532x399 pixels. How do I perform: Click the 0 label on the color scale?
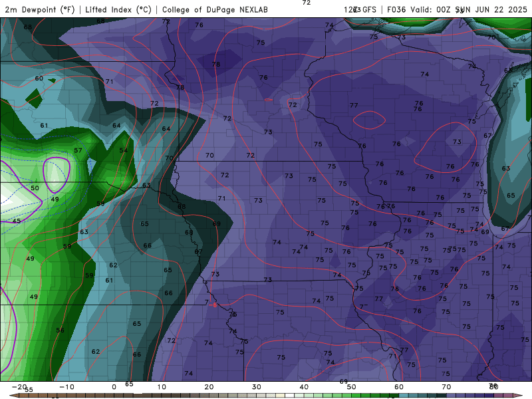click(x=114, y=387)
